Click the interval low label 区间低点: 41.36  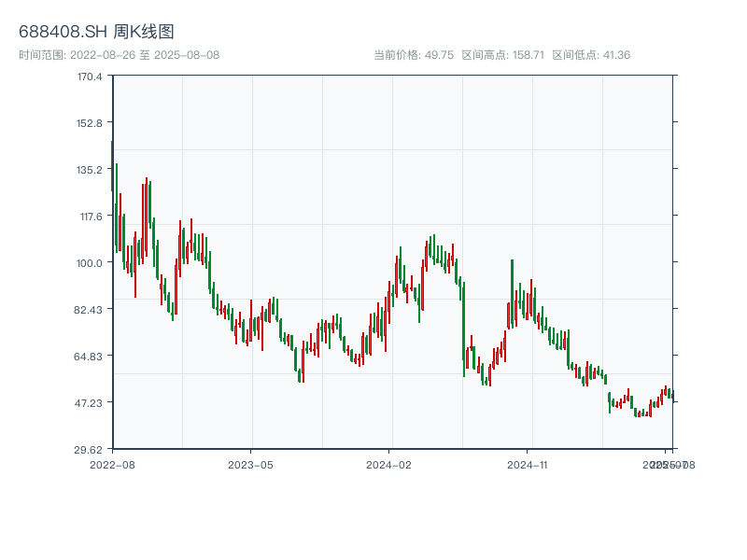(591, 55)
